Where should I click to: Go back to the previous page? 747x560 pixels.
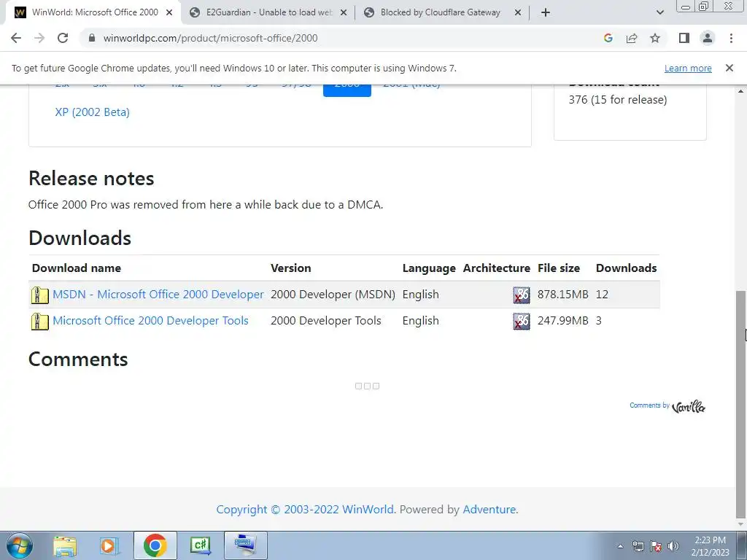tap(16, 38)
